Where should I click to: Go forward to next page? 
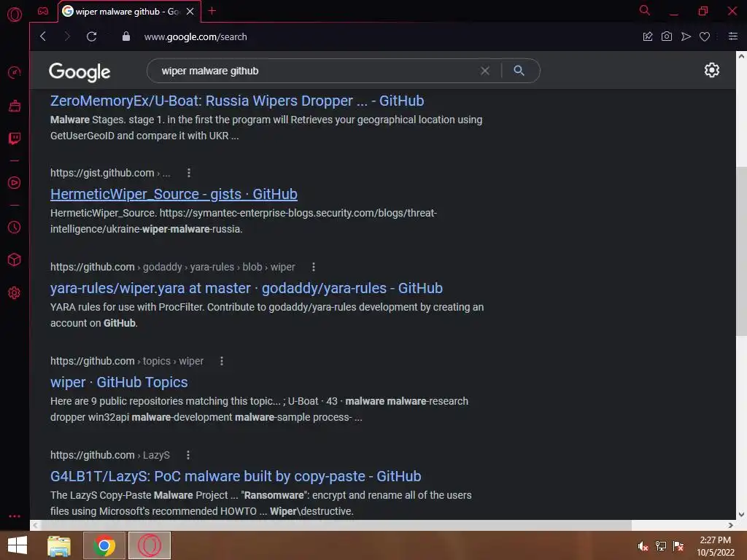66,36
